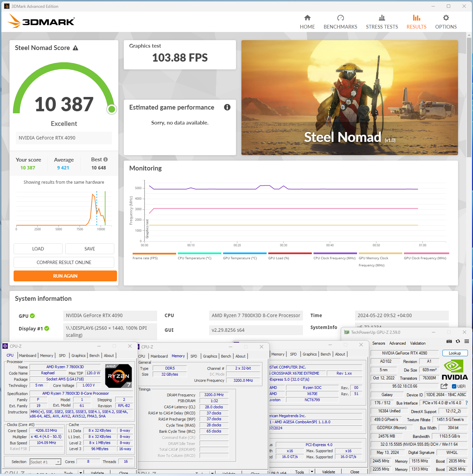Open Bench tab in third CPU-Z window
The height and width of the screenshot is (476, 473).
pyautogui.click(x=325, y=354)
